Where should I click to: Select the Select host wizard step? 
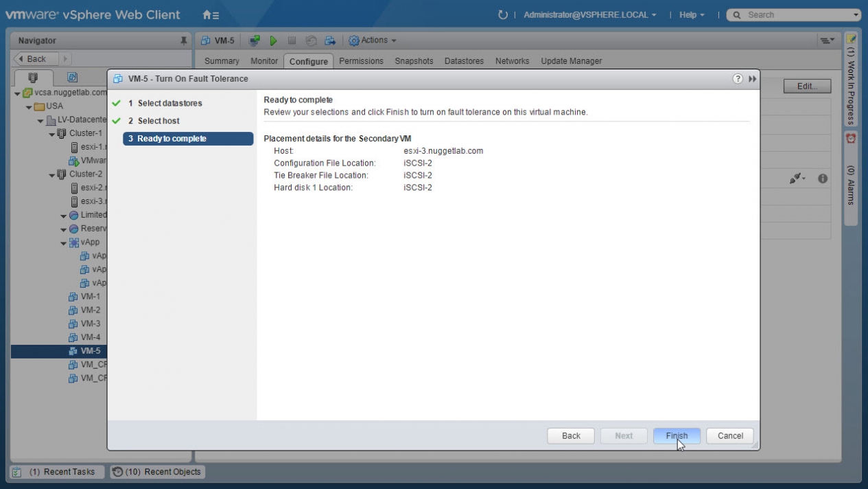point(159,121)
